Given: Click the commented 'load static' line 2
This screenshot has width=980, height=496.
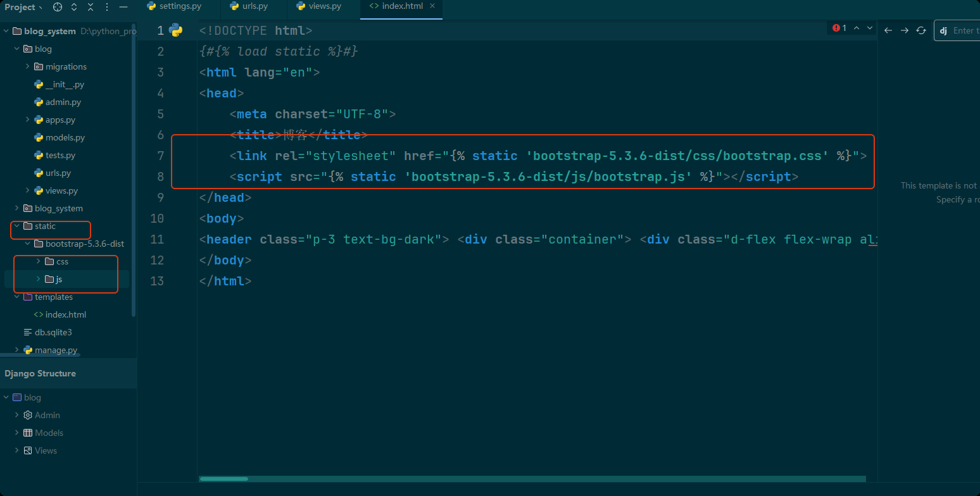Looking at the screenshot, I should click(x=279, y=51).
